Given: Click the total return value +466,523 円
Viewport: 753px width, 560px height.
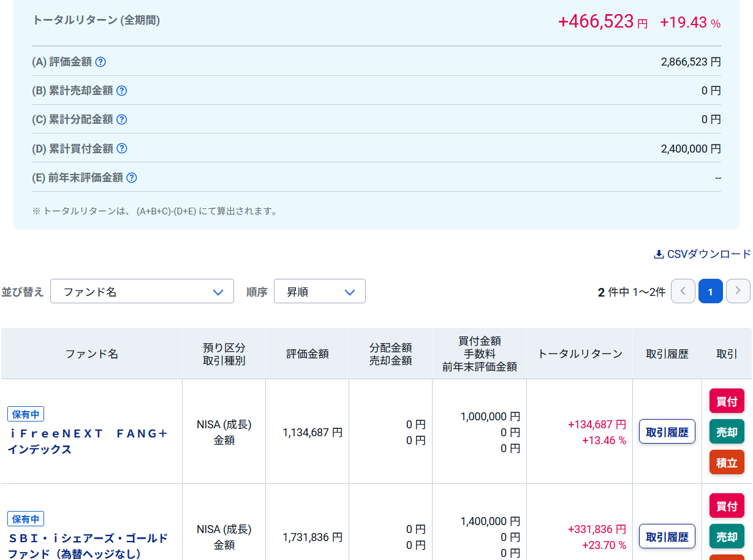Looking at the screenshot, I should click(x=602, y=22).
